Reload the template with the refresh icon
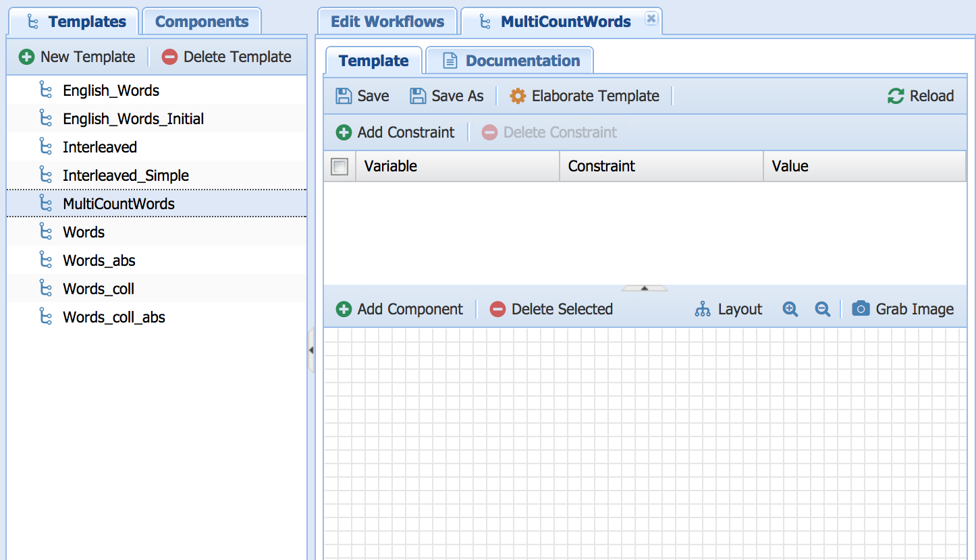 click(x=896, y=96)
